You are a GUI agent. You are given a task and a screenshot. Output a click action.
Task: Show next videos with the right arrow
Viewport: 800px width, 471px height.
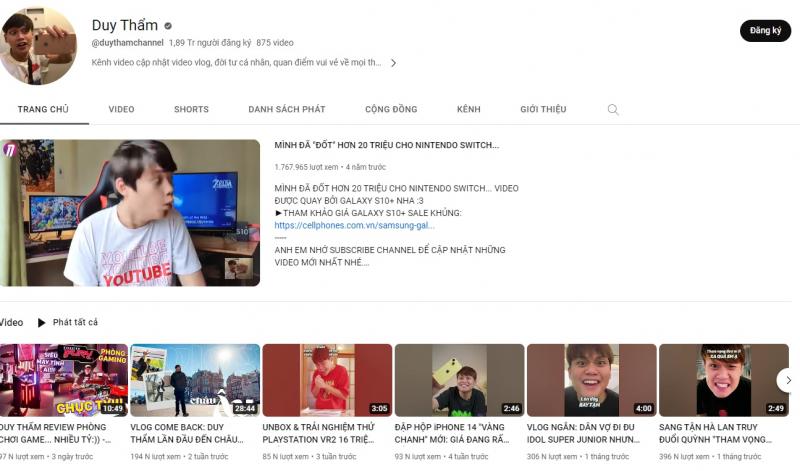(788, 380)
